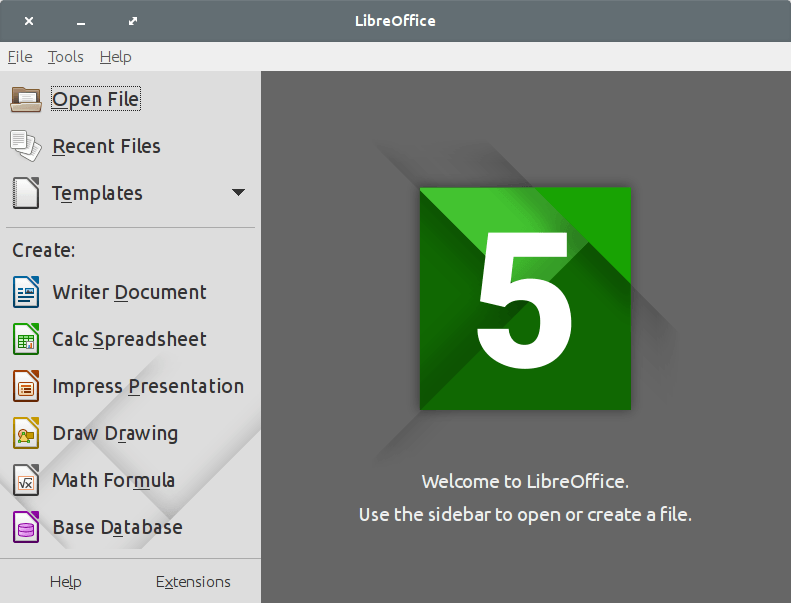This screenshot has width=791, height=603.
Task: Open the Tools menu
Action: tap(66, 57)
